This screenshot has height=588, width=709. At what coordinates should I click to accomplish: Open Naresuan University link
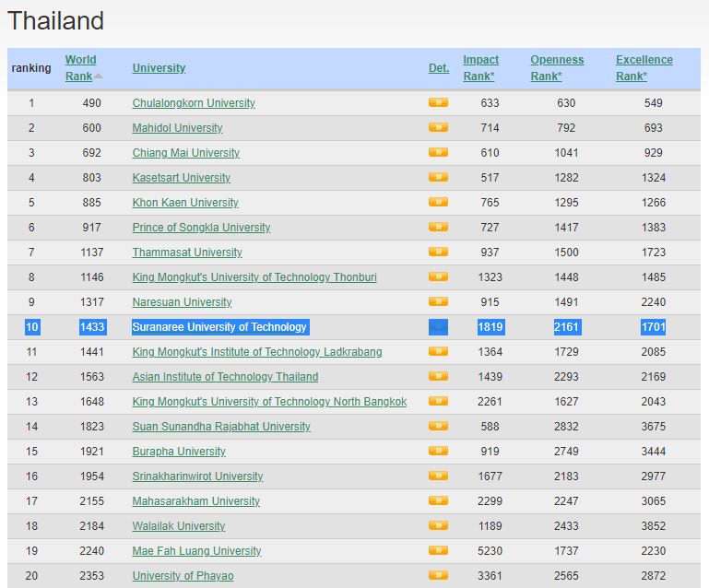click(182, 302)
